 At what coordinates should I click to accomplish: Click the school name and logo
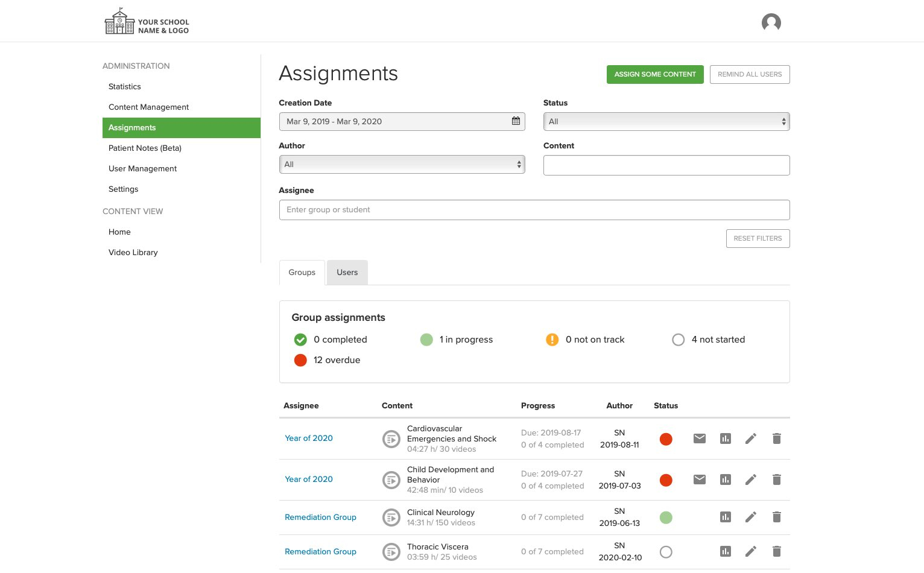click(147, 22)
